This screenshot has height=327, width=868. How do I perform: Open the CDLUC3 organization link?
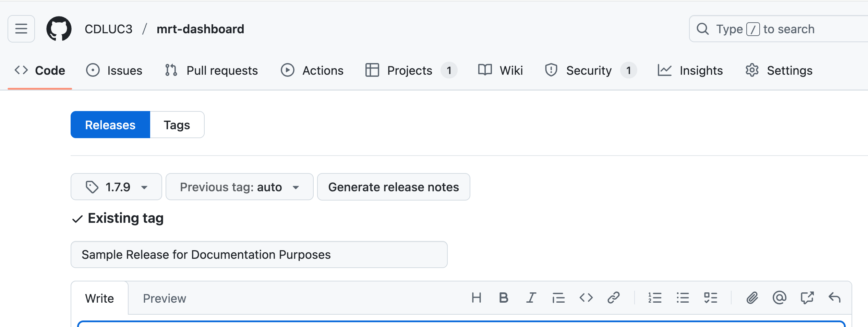(108, 29)
